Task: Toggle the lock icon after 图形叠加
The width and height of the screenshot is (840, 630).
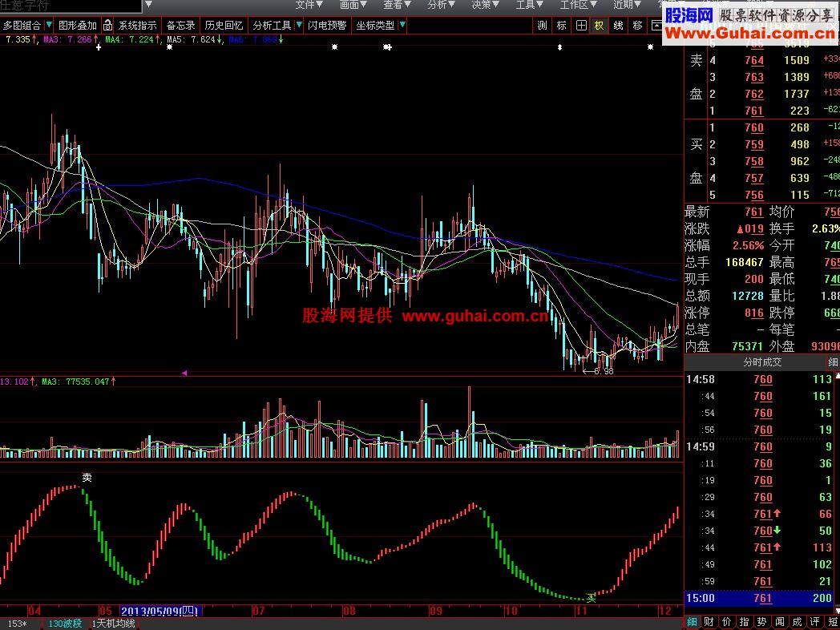Action: point(107,25)
